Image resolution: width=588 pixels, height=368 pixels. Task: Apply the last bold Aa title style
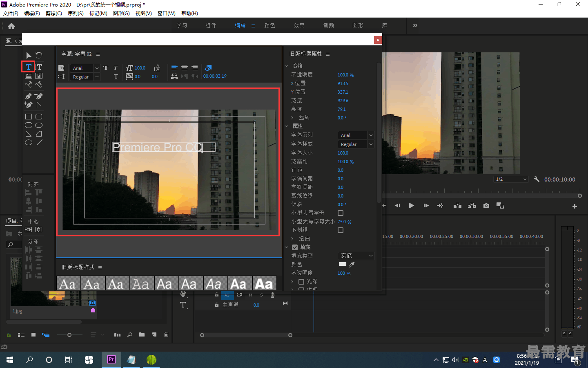click(264, 283)
